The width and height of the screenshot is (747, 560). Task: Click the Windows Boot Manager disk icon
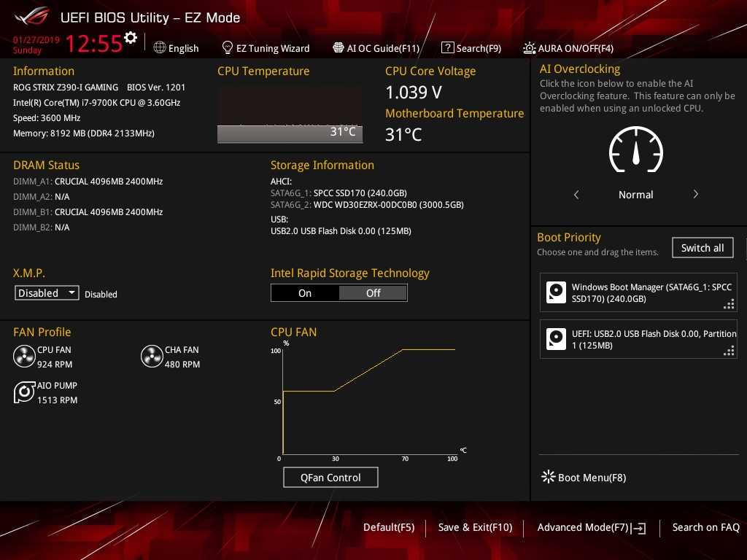click(557, 293)
